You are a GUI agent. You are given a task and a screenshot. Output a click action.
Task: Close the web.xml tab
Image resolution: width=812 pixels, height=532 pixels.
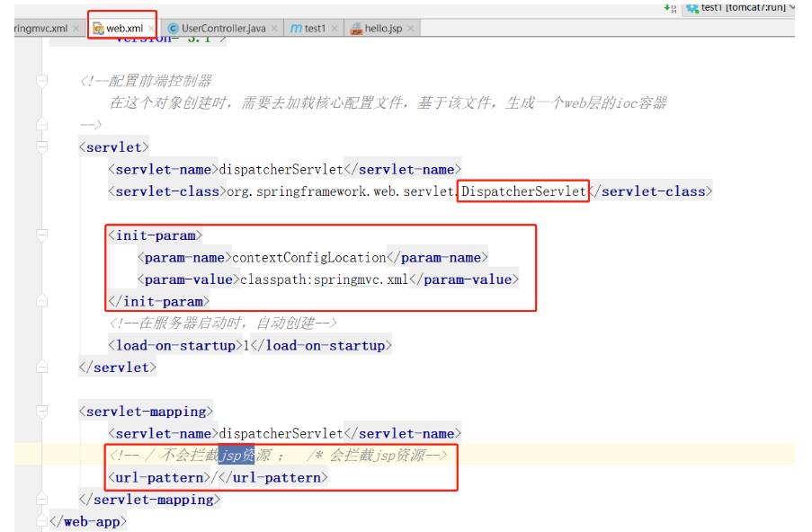click(x=151, y=29)
